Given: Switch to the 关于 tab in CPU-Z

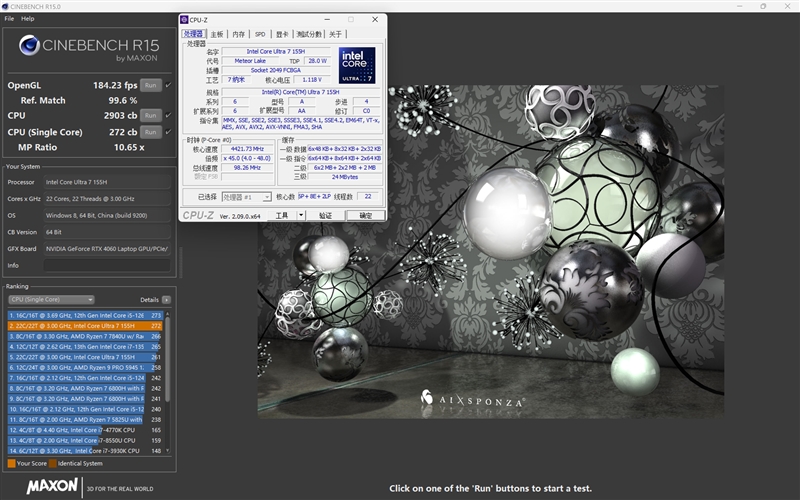Looking at the screenshot, I should 335,34.
